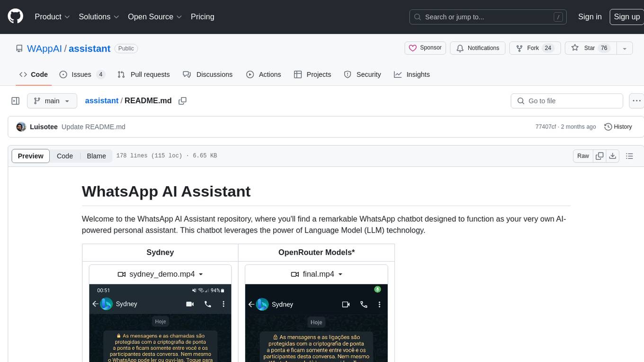The height and width of the screenshot is (362, 644).
Task: Click the Issues count badge 4
Action: 100,74
